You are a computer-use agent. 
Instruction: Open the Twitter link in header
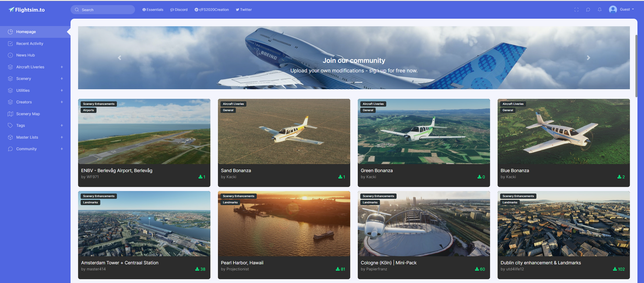click(244, 10)
